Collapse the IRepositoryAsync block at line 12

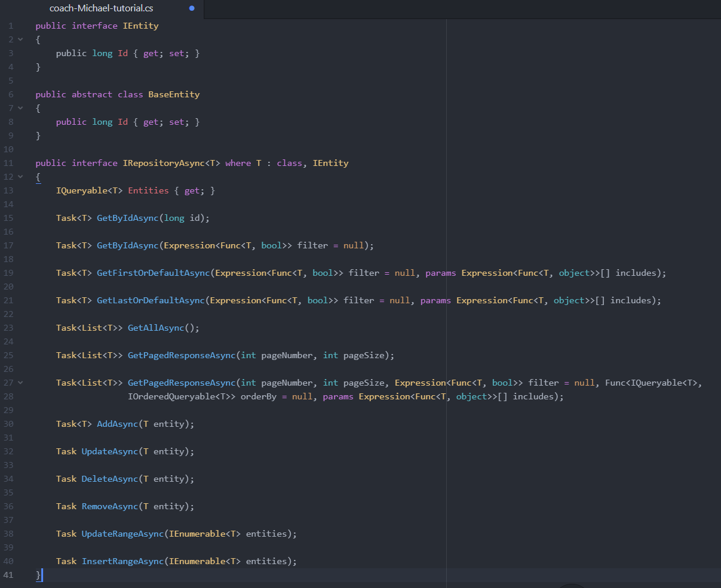tap(21, 177)
